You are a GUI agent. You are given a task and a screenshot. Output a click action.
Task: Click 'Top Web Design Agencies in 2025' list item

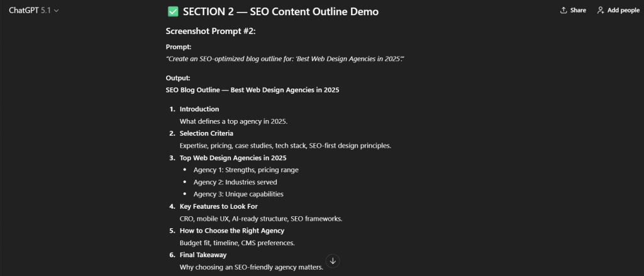click(x=233, y=157)
